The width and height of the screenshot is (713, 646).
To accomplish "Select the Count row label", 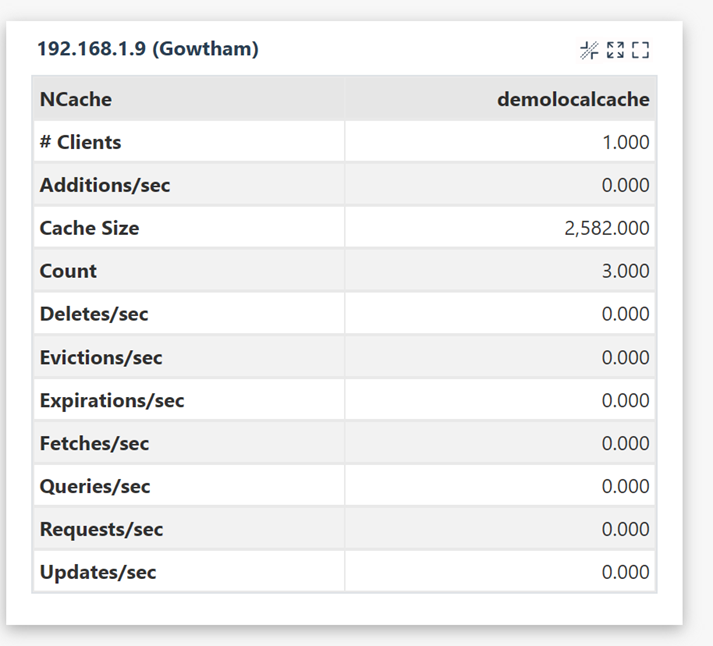I will 68,271.
